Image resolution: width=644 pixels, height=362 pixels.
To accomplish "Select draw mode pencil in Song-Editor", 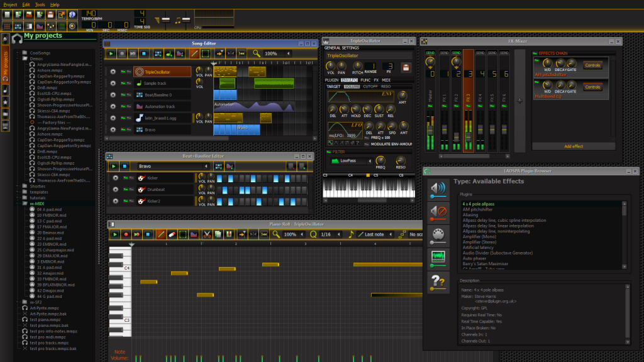I will (x=194, y=53).
